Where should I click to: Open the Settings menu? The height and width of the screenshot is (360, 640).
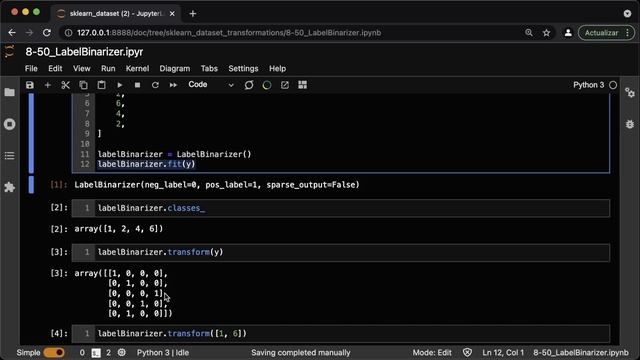pos(243,69)
